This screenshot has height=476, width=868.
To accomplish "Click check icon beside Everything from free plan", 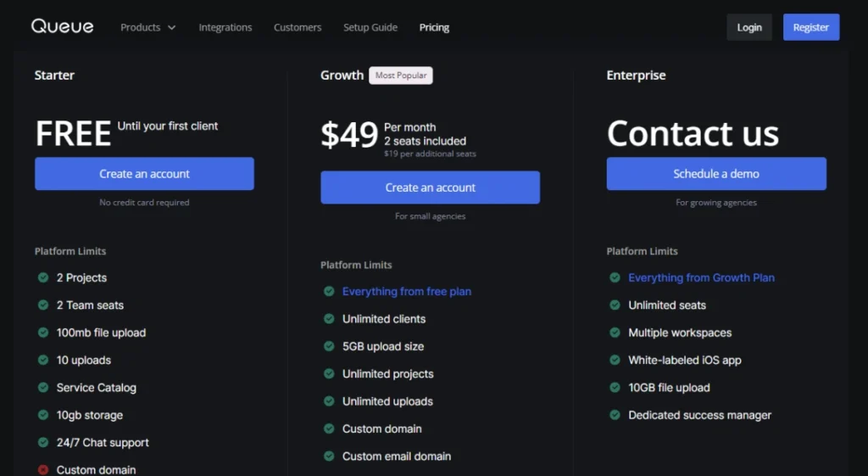I will click(x=329, y=291).
